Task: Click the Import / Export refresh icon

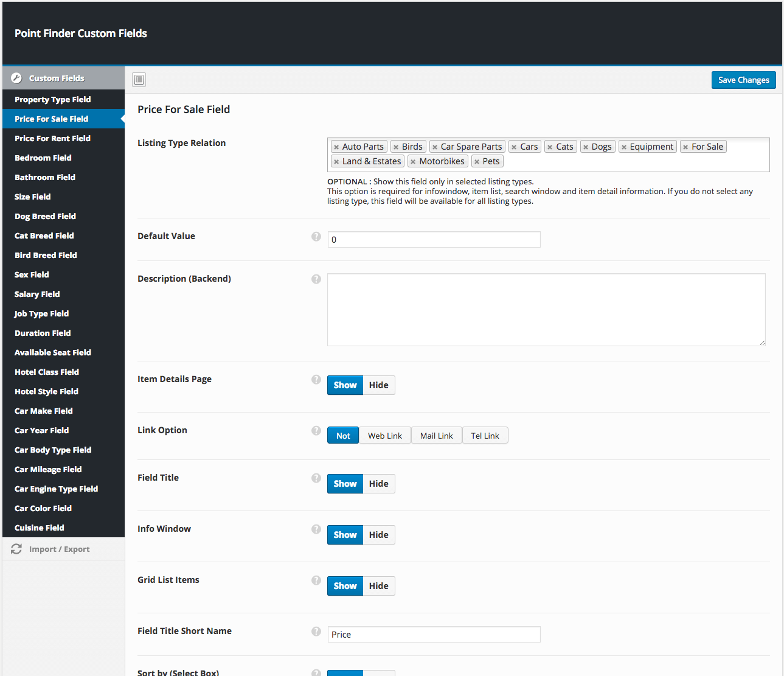Action: [x=16, y=549]
